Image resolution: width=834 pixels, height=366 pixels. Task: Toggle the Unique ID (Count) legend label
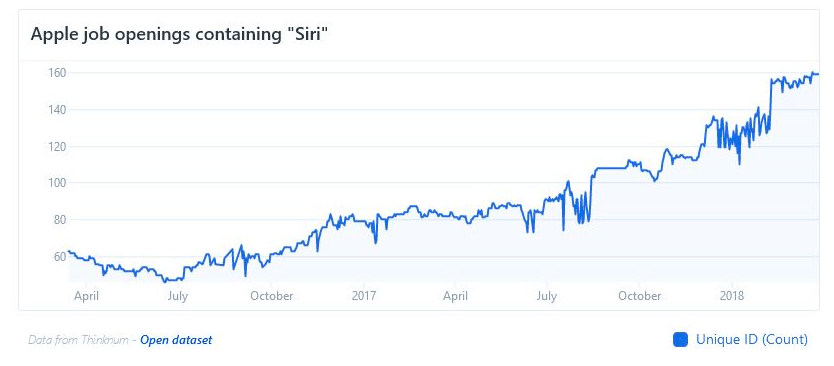tap(752, 339)
